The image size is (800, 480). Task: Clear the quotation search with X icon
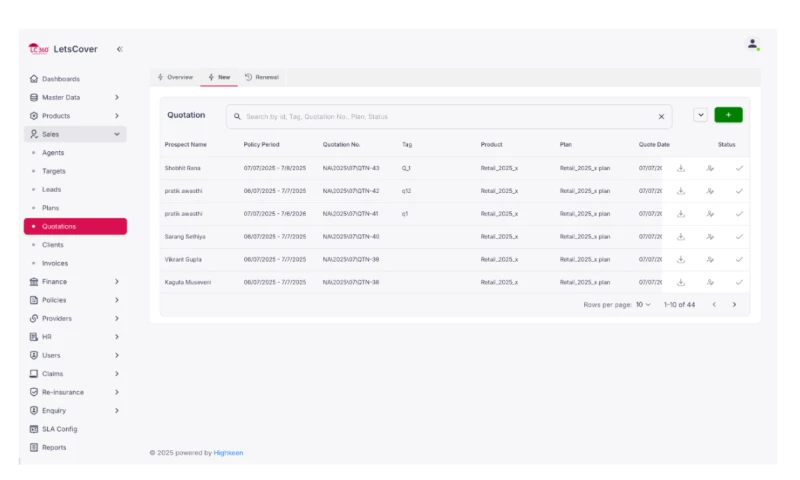tap(661, 117)
